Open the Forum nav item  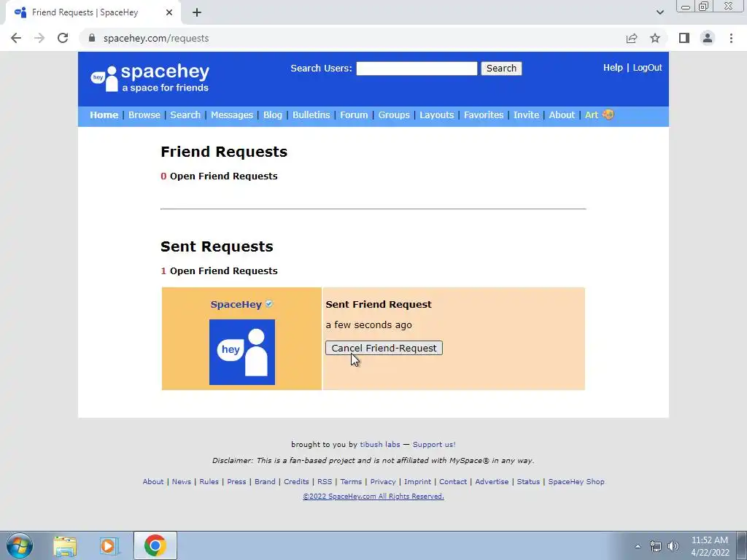[x=354, y=114]
